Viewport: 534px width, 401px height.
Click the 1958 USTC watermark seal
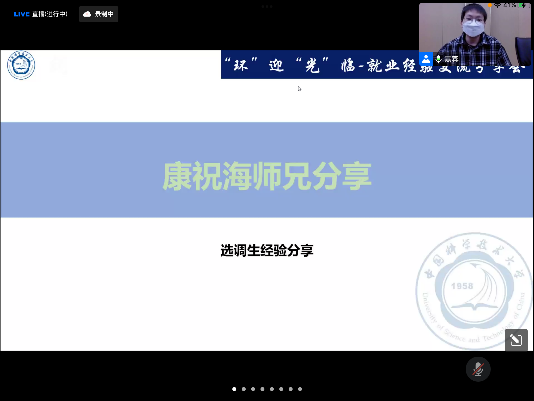click(x=473, y=292)
